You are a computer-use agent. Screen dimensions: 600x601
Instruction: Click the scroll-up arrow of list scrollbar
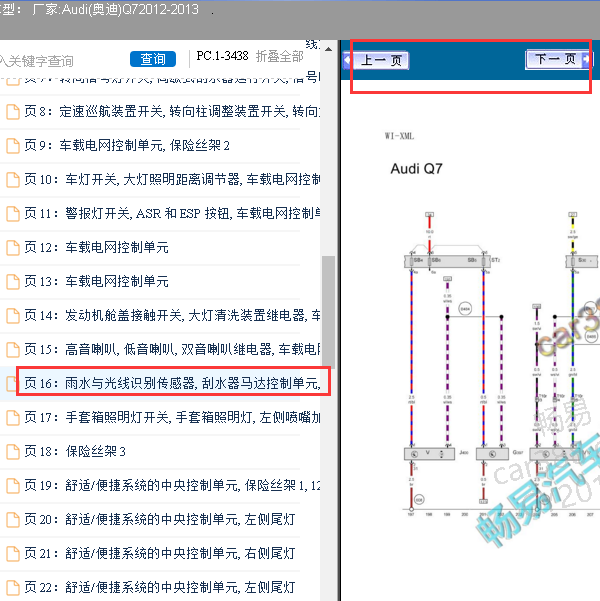pos(328,49)
